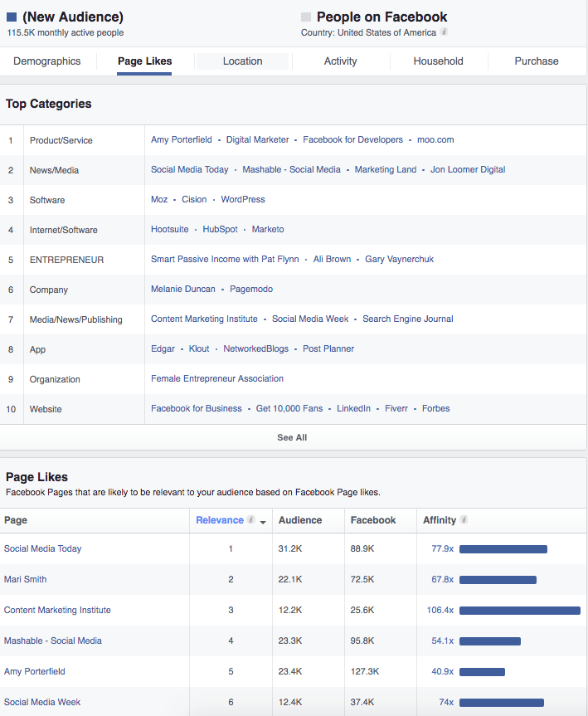
Task: Open the Search Engine Journal link
Action: [408, 319]
